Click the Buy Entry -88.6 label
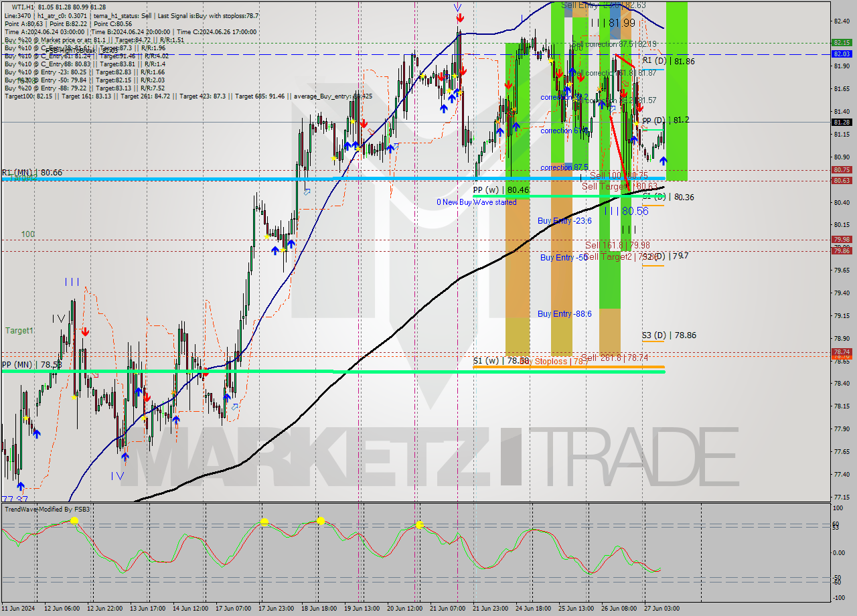The image size is (857, 616). click(x=564, y=313)
